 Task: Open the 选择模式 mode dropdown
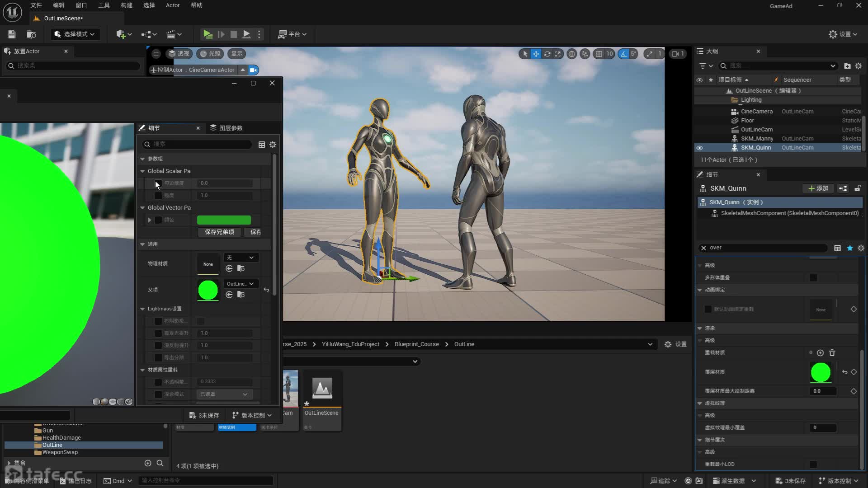tap(75, 34)
